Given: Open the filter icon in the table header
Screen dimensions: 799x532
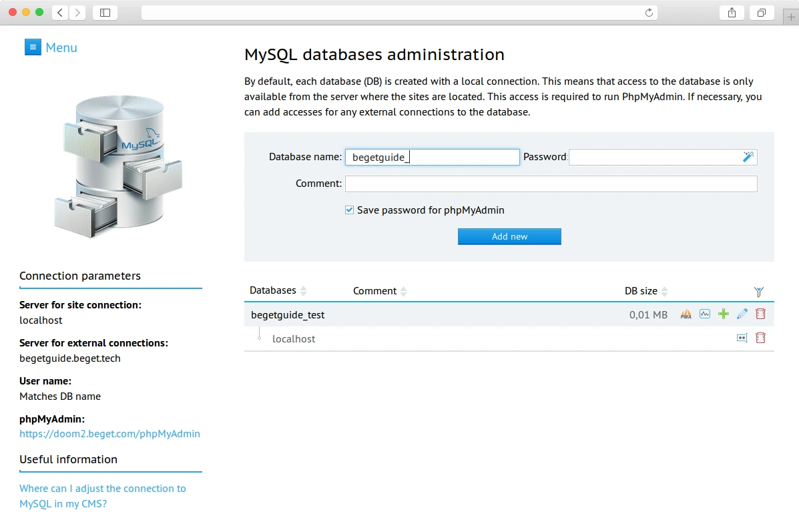Looking at the screenshot, I should (758, 292).
